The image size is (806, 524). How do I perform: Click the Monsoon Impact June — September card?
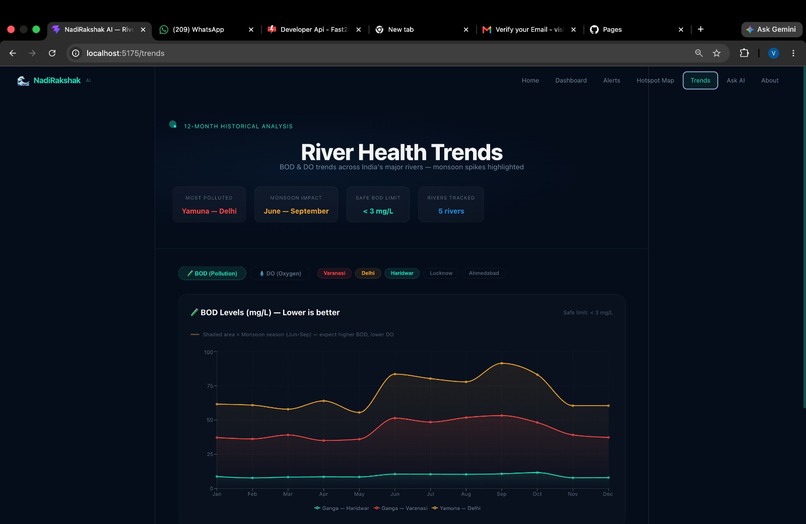coord(296,205)
